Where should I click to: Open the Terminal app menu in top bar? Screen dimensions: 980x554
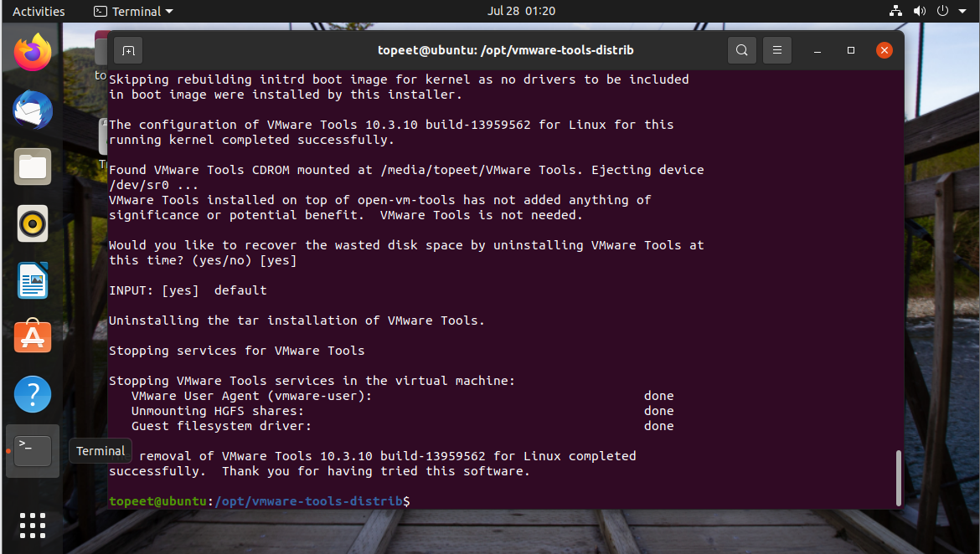(x=133, y=11)
